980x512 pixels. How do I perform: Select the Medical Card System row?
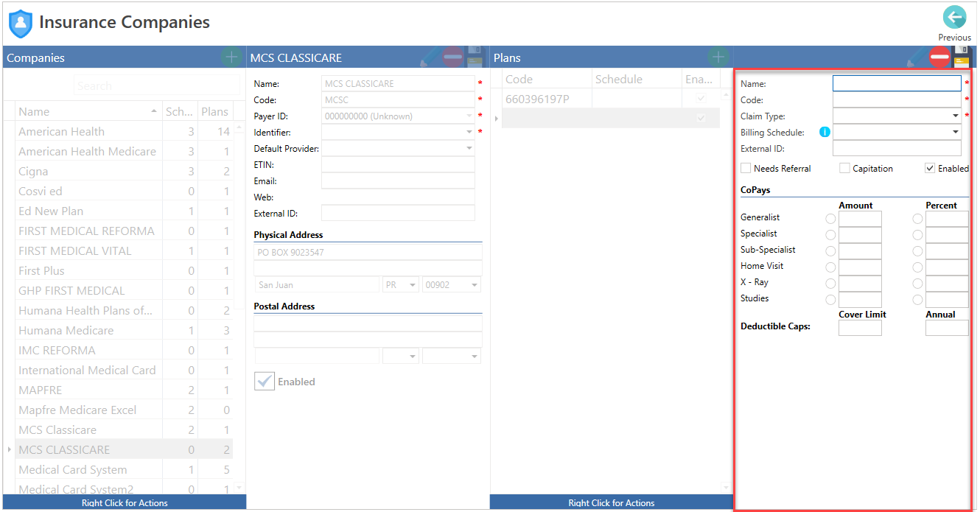tap(124, 469)
